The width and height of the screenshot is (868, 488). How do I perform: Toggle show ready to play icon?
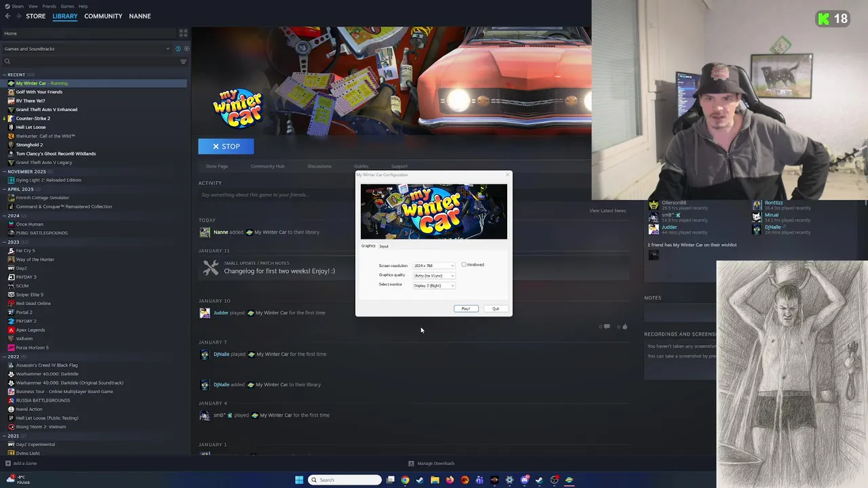click(x=186, y=49)
